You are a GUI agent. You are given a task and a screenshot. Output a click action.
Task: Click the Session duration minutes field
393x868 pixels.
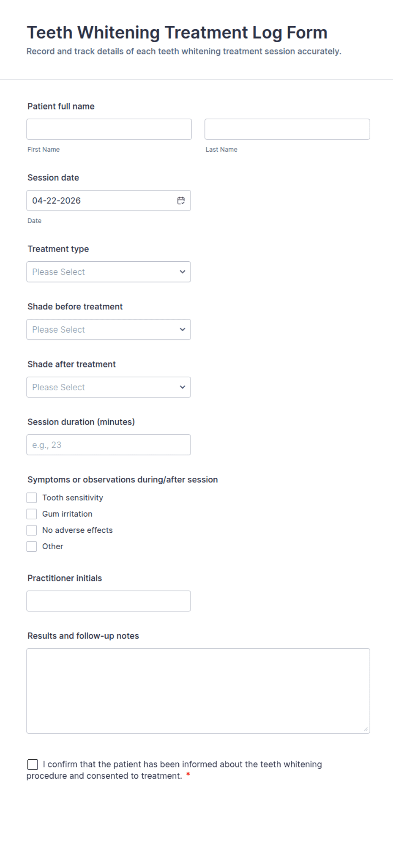click(109, 445)
